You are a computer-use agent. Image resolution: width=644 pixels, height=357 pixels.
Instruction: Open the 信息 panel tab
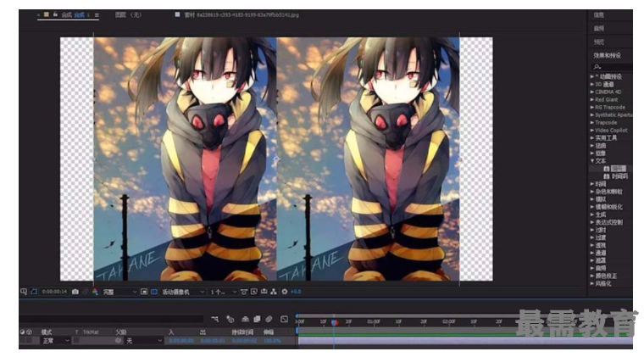click(599, 14)
